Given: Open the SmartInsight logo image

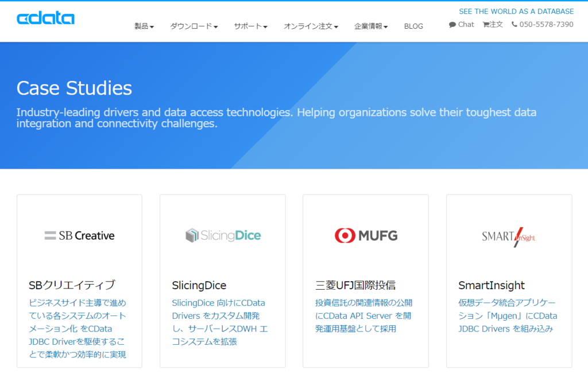Looking at the screenshot, I should click(509, 237).
